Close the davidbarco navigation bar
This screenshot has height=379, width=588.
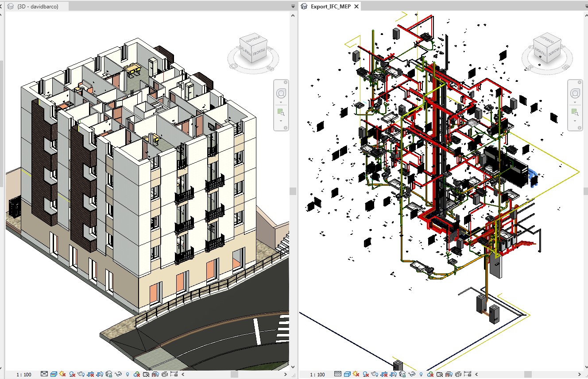coord(286,82)
